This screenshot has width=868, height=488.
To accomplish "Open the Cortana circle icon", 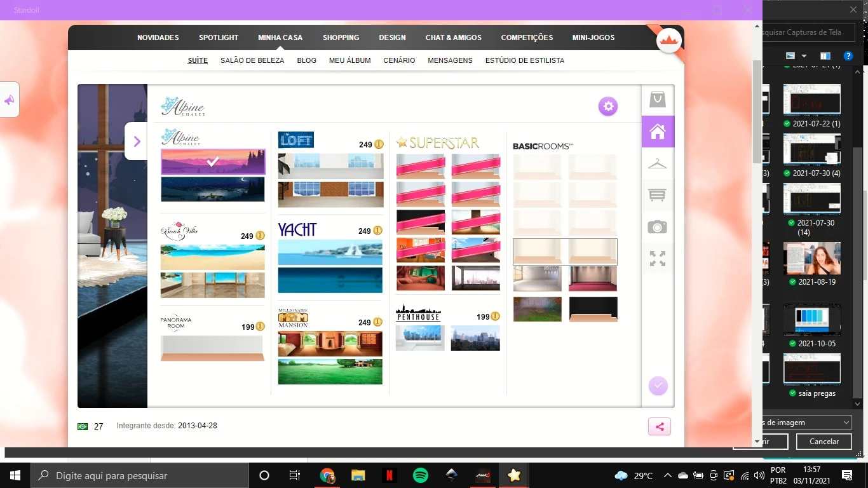I will pos(264,475).
